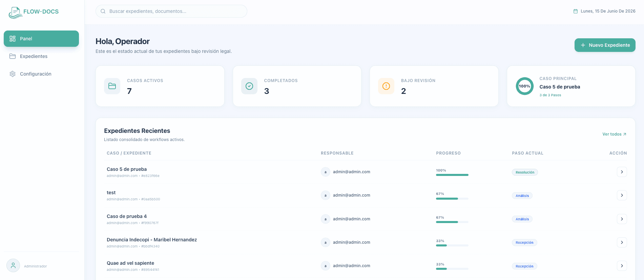Click the search magnifier icon
The width and height of the screenshot is (644, 280).
point(103,11)
